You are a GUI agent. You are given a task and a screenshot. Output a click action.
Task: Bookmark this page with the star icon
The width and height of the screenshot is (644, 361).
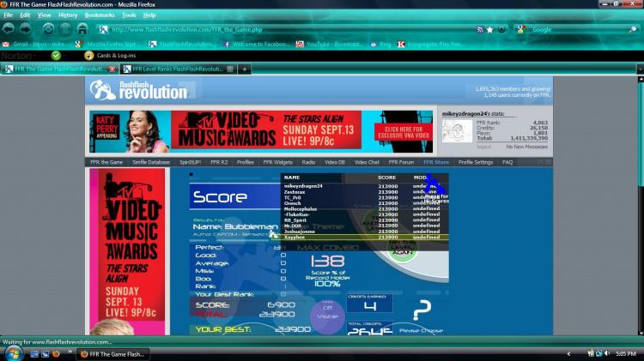click(x=490, y=29)
